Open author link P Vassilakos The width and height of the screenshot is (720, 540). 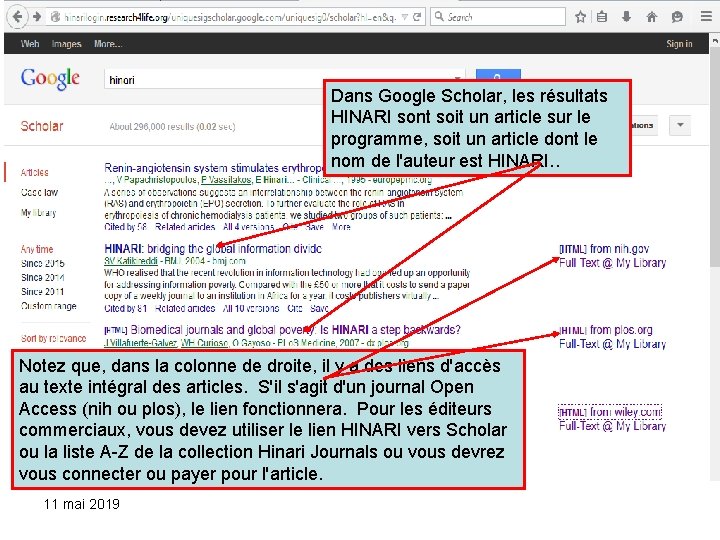point(226,180)
